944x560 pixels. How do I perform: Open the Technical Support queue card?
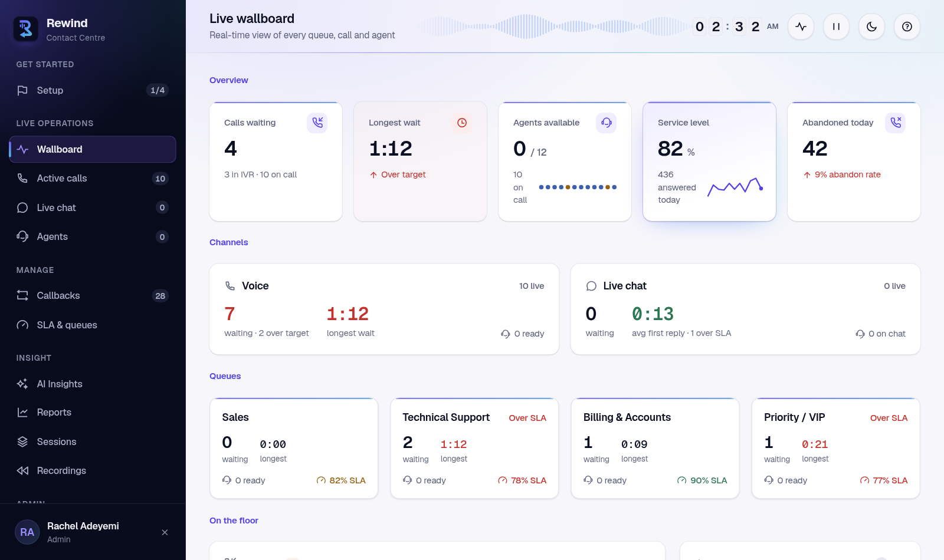[474, 448]
